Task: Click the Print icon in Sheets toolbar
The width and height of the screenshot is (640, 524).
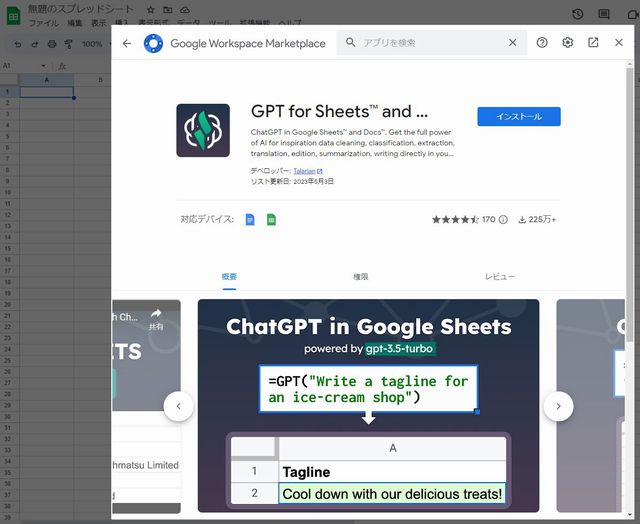Action: point(52,44)
